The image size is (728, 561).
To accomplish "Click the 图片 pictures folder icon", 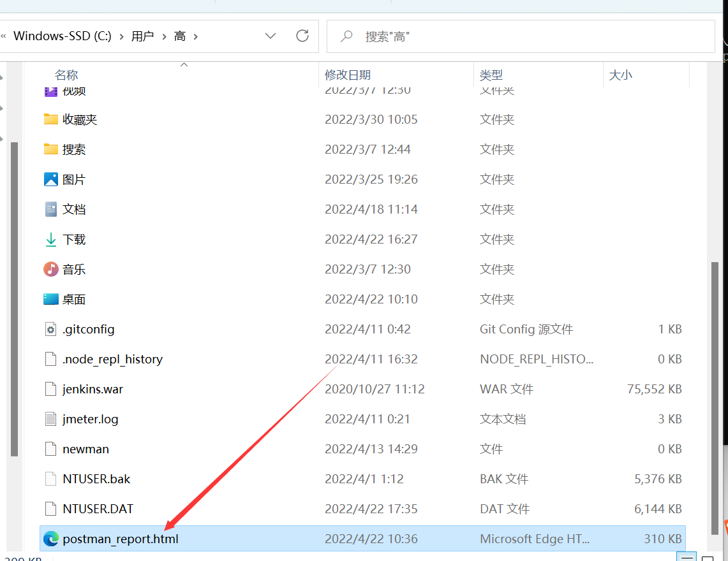I will point(50,179).
